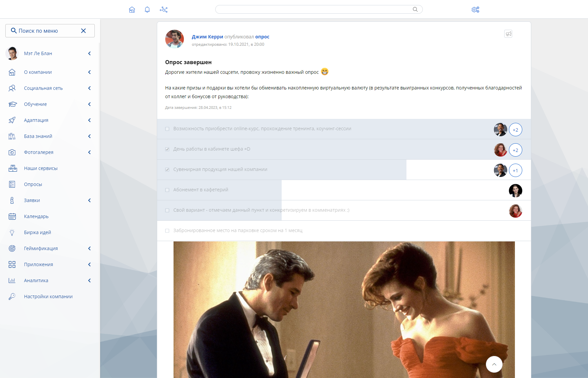This screenshot has height=378, width=588.
Task: Click the megaphone icon on the poll post
Action: (508, 34)
